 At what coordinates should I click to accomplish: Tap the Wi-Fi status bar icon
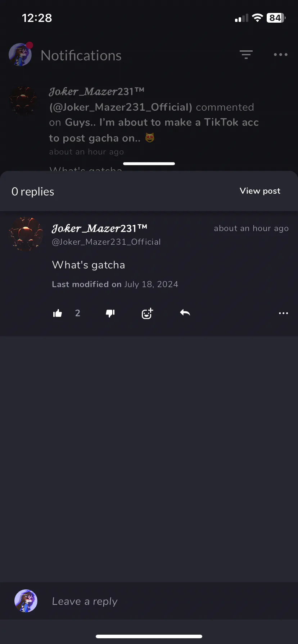pyautogui.click(x=257, y=18)
